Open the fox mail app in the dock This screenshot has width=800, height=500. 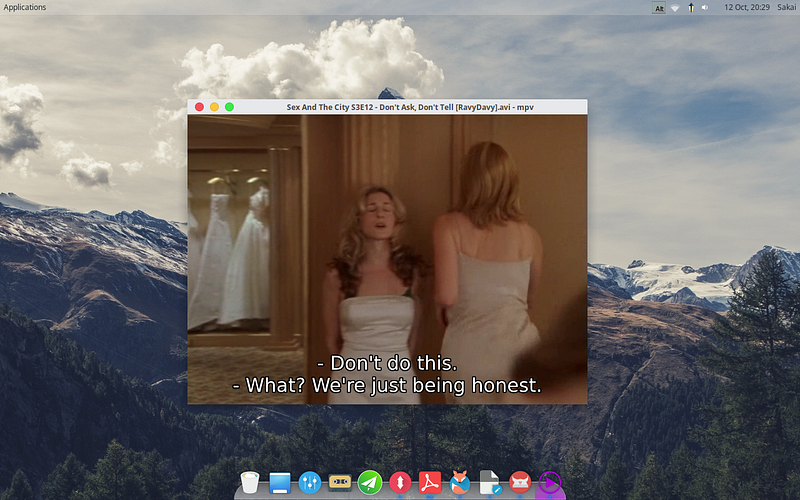(x=460, y=482)
